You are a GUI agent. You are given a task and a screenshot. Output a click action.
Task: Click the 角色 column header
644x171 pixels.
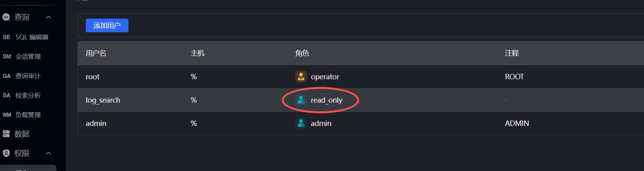pyautogui.click(x=302, y=53)
